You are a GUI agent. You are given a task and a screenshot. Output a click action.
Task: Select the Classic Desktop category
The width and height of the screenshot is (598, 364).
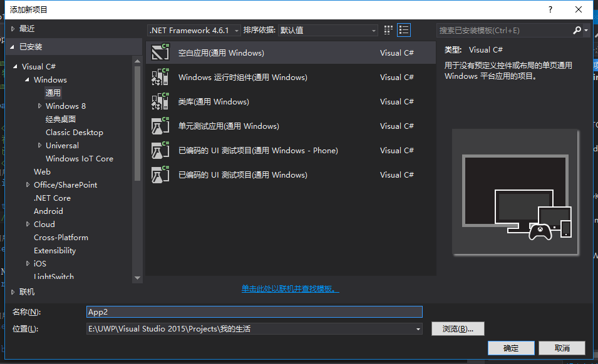pyautogui.click(x=75, y=132)
